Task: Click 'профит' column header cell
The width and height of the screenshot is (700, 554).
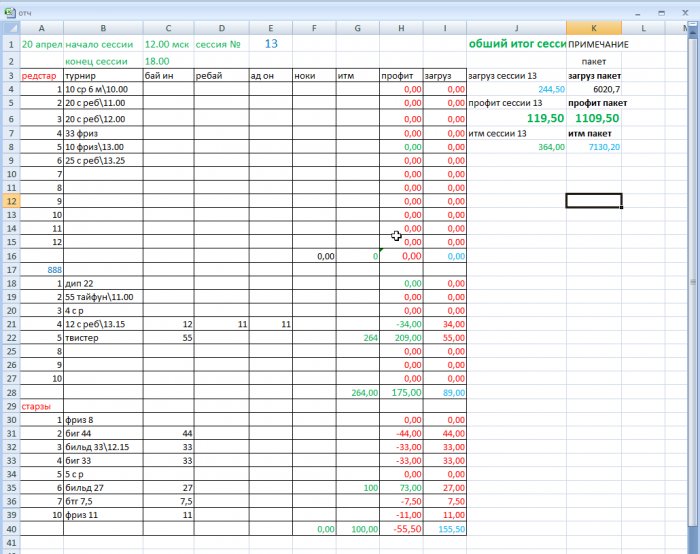Action: 401,76
